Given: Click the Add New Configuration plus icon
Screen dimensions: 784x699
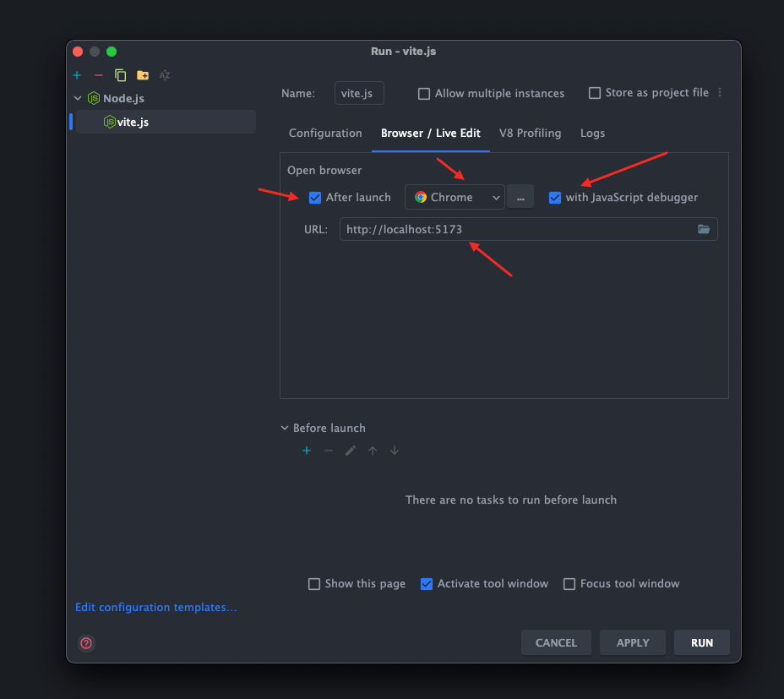Looking at the screenshot, I should (x=77, y=75).
